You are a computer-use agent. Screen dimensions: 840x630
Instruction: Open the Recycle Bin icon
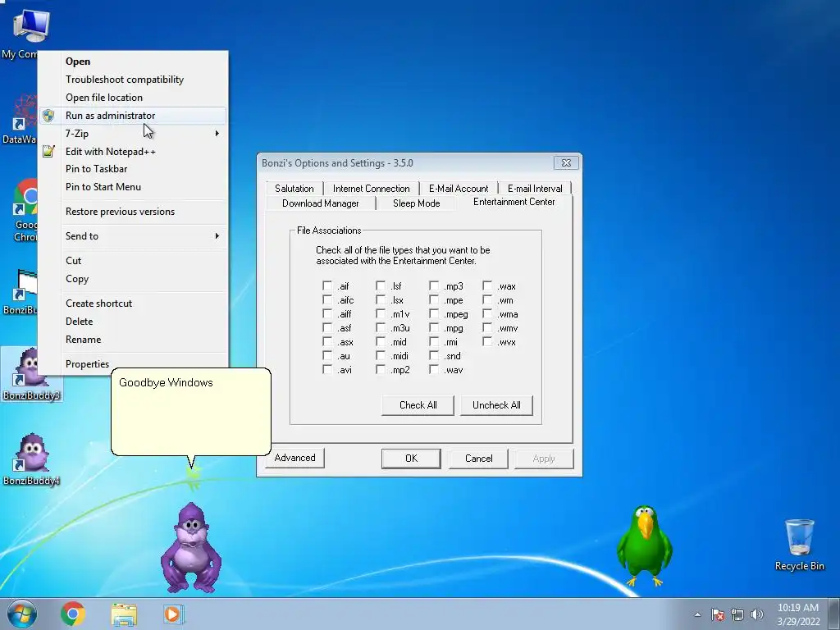click(x=799, y=545)
